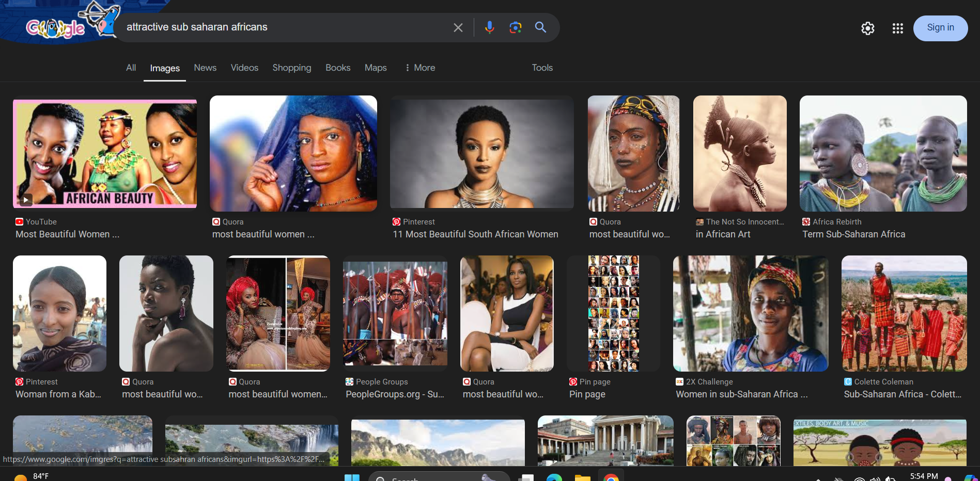Open the woman in colorful headwrap thumbnail
Viewport: 980px width, 481px height.
751,313
